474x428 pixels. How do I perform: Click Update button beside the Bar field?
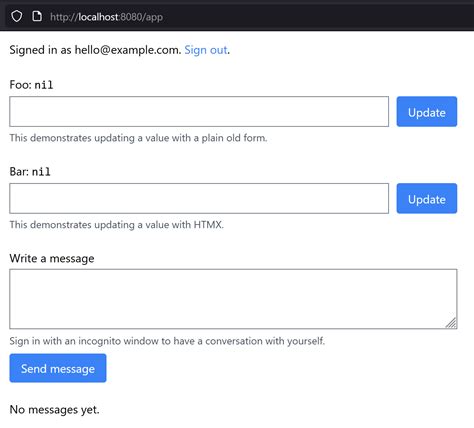pyautogui.click(x=427, y=198)
